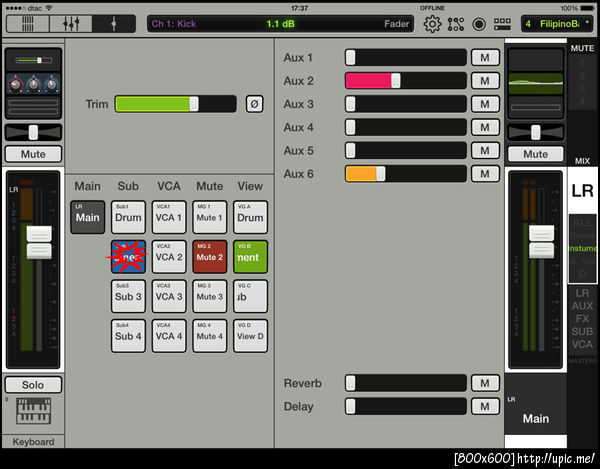
Task: Tap the Ch 1: Kick parameter display
Action: (x=280, y=24)
